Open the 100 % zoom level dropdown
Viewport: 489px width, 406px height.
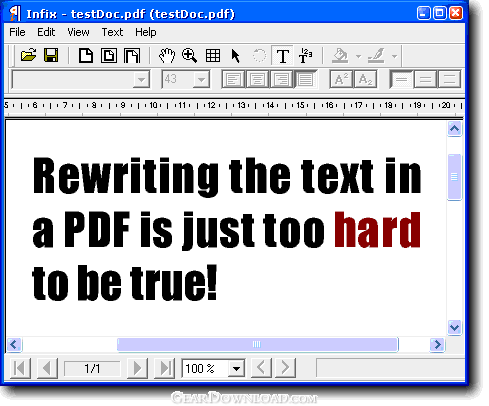[236, 368]
